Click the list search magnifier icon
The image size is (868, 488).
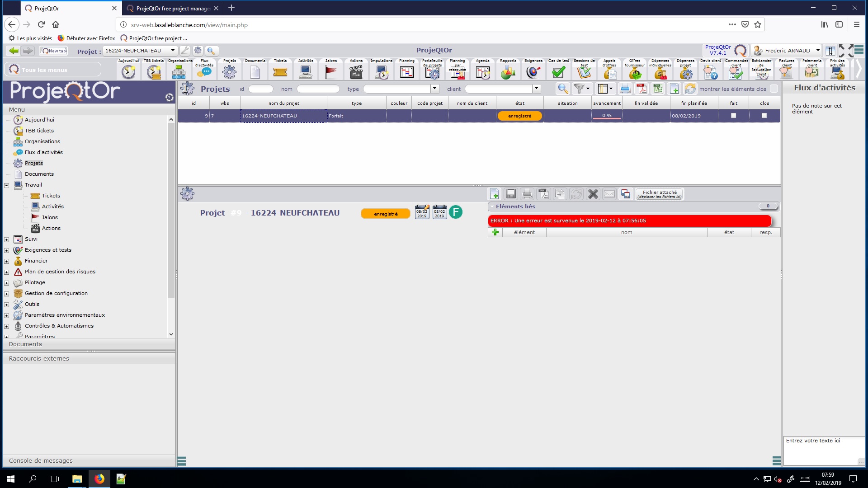pyautogui.click(x=562, y=89)
